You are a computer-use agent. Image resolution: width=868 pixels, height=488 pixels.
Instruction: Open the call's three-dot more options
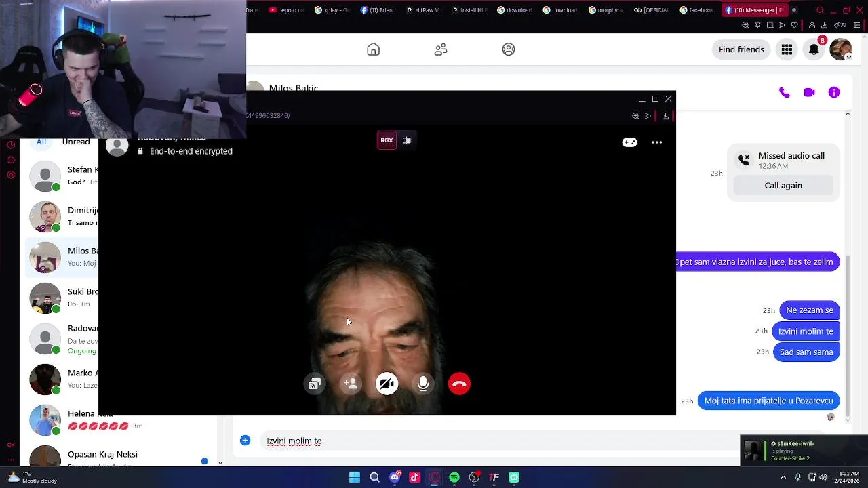pos(656,142)
